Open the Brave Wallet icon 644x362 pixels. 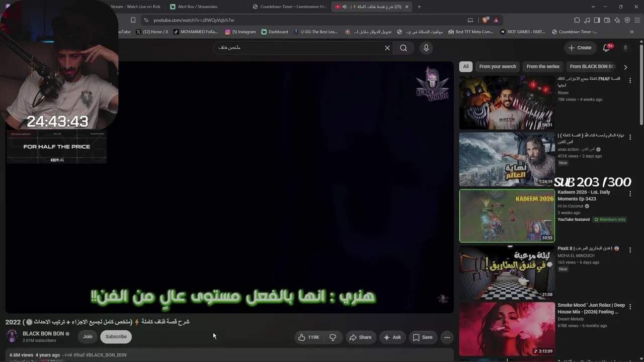click(x=607, y=20)
